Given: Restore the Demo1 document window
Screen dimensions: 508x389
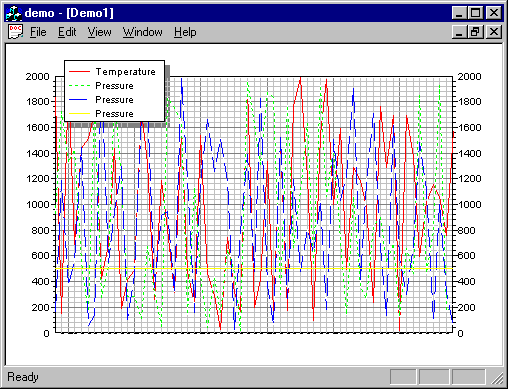Looking at the screenshot, I should point(476,32).
